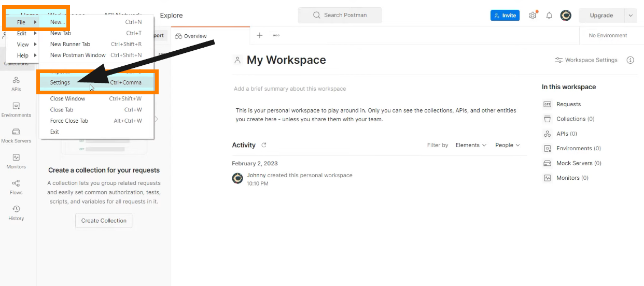Open the tab options ellipsis menu
The width and height of the screenshot is (644, 286).
tap(276, 35)
